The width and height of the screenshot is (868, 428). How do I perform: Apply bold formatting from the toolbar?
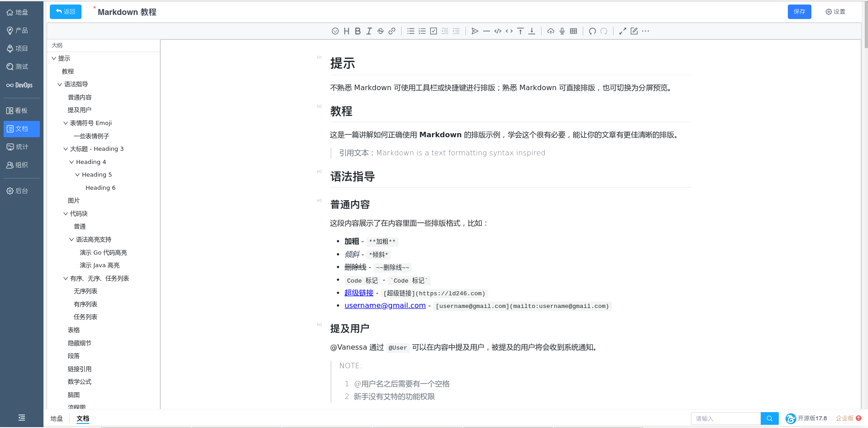358,31
